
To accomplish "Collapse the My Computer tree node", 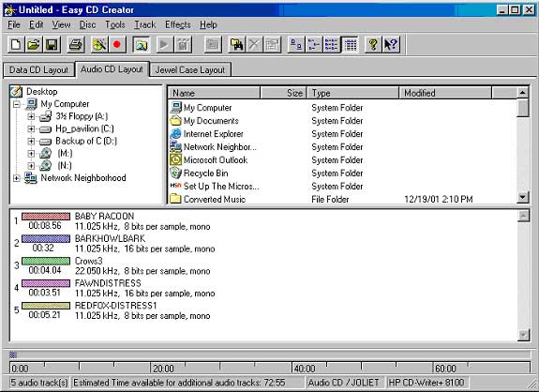I will point(17,104).
